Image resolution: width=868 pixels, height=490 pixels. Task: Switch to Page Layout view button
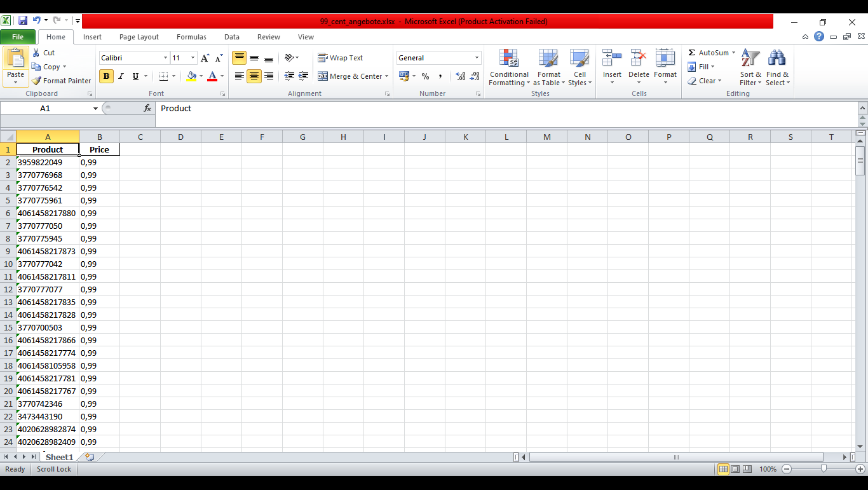coord(735,469)
